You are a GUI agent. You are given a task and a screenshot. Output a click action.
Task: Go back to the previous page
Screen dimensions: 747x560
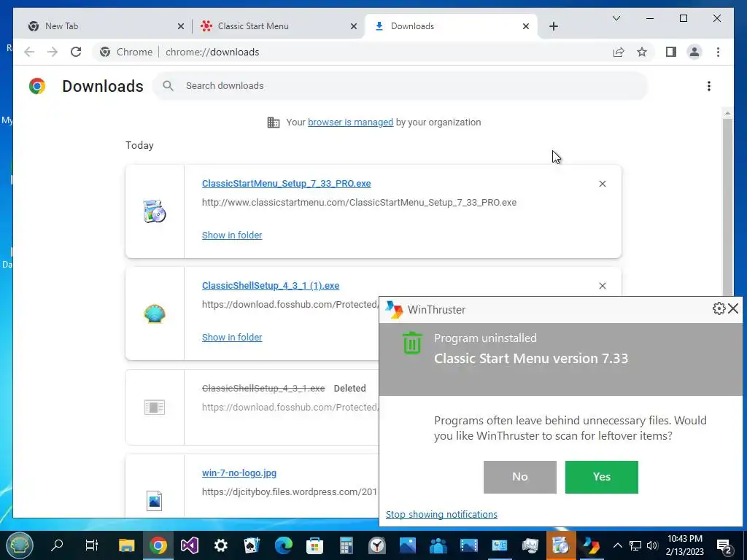coord(29,52)
